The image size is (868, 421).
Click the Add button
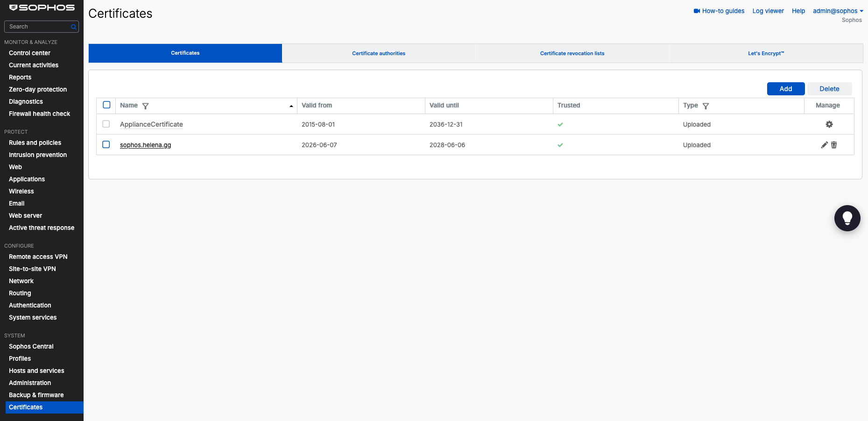click(786, 89)
